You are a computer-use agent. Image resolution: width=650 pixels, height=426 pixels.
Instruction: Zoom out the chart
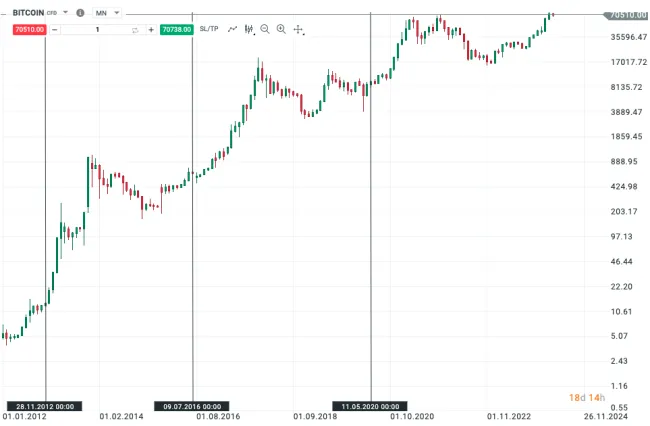(265, 30)
